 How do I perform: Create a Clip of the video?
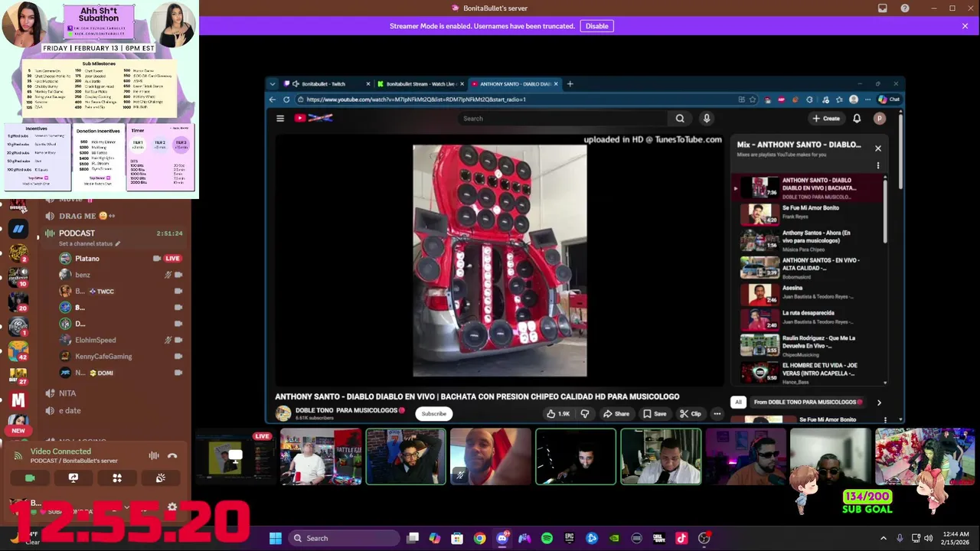[x=690, y=414]
